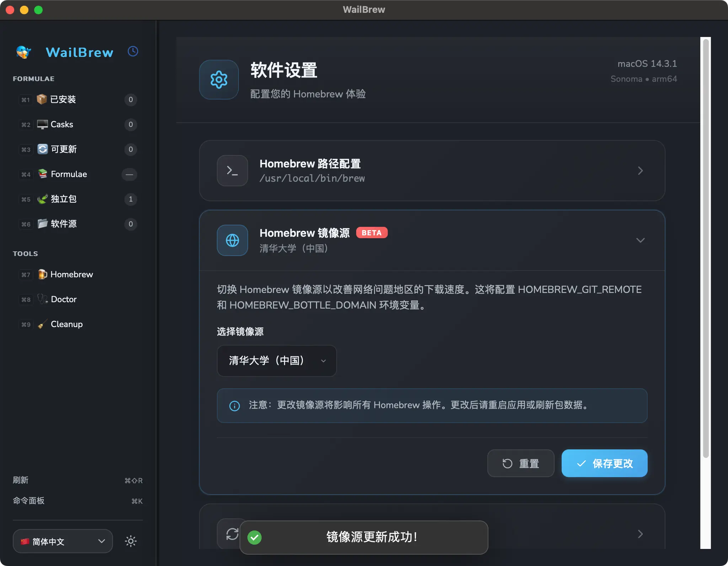
Task: Click the monitor icon next to Casks
Action: [42, 124]
